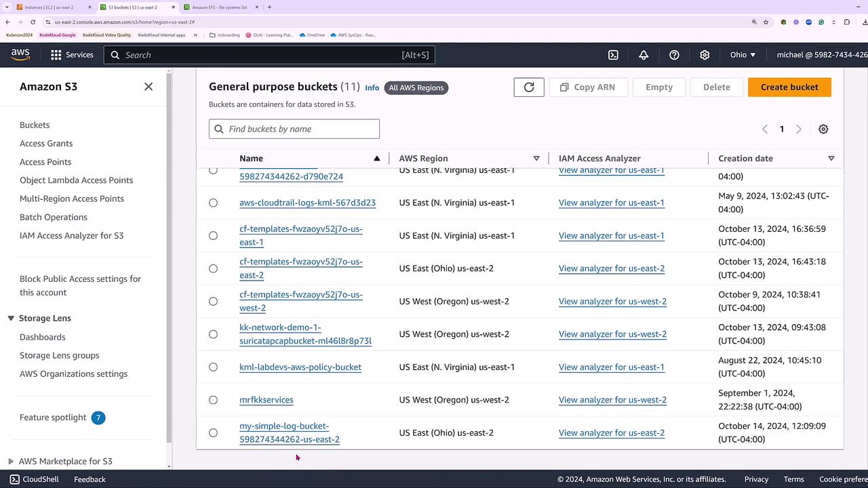
Task: Go to previous page of buckets
Action: (765, 129)
